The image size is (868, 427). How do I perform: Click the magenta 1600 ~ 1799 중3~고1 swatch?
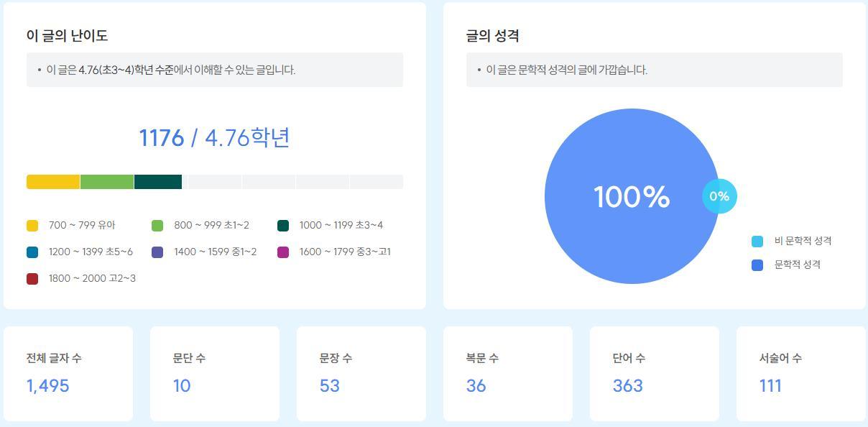(283, 252)
